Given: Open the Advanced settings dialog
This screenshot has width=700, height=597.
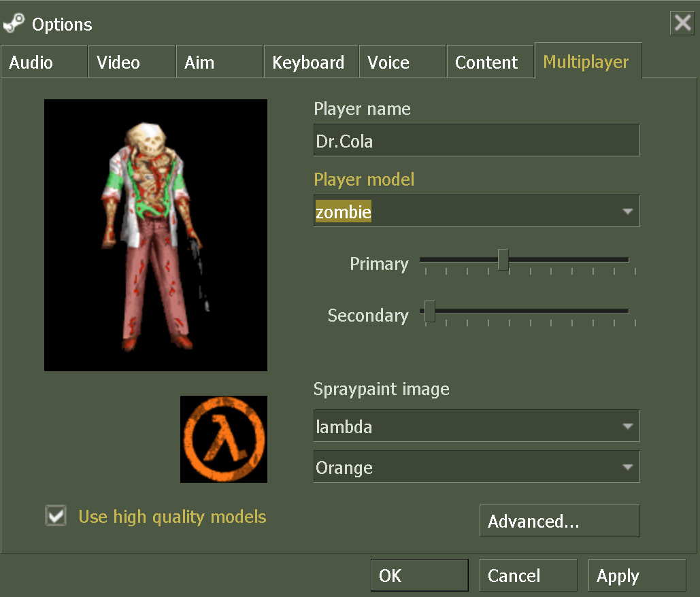Looking at the screenshot, I should coord(559,521).
